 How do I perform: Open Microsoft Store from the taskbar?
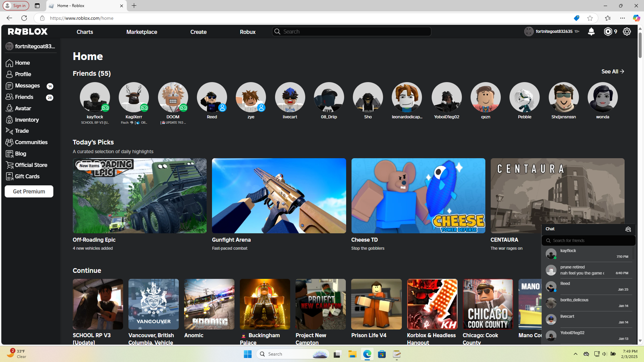[382, 354]
